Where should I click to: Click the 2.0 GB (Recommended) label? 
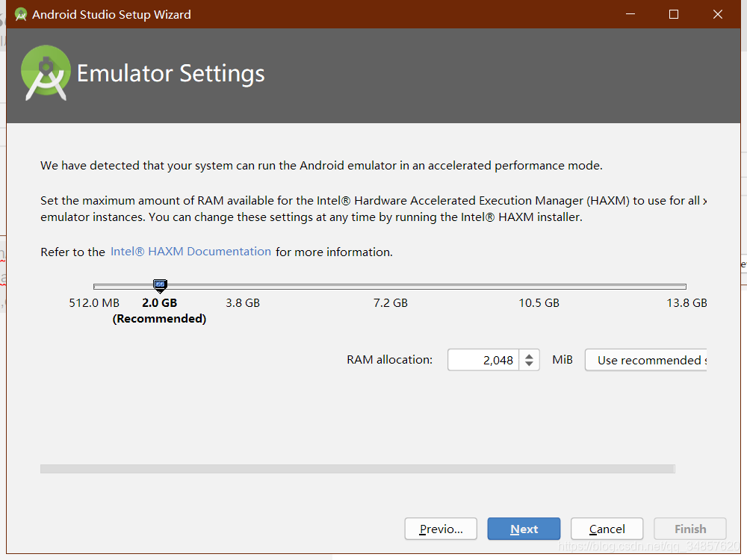pos(160,311)
